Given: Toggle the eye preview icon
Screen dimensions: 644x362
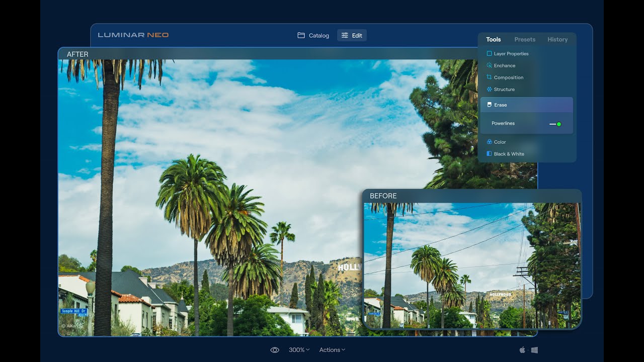Looking at the screenshot, I should click(x=275, y=350).
